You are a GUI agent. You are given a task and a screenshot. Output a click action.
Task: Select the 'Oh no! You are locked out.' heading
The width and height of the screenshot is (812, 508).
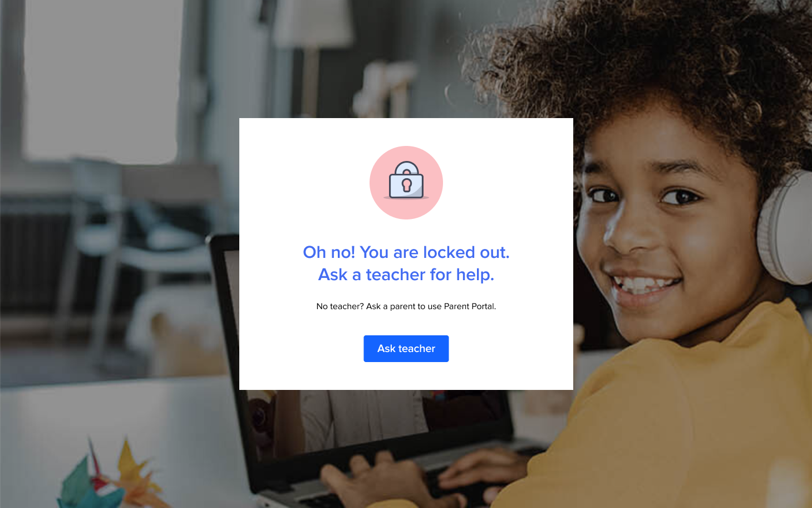pos(406,252)
